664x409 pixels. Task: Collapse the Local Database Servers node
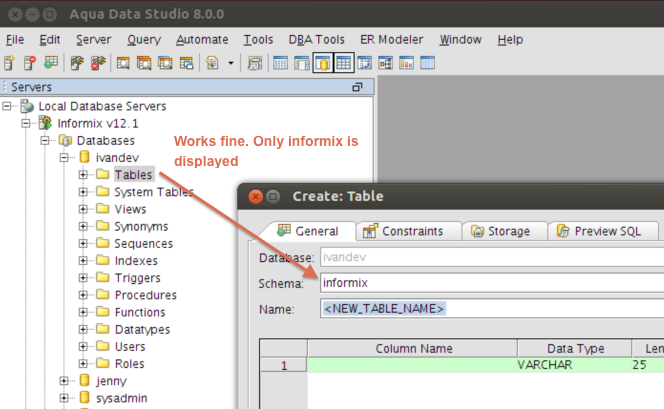7,106
